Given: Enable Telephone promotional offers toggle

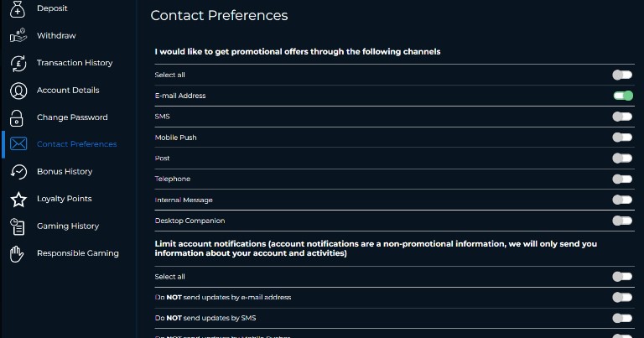Looking at the screenshot, I should 622,179.
